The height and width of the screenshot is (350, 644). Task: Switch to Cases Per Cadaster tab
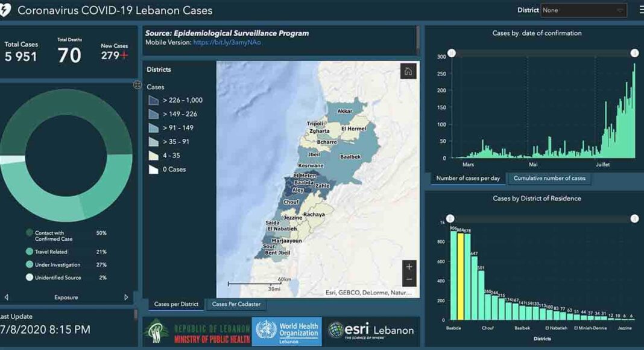pos(236,304)
